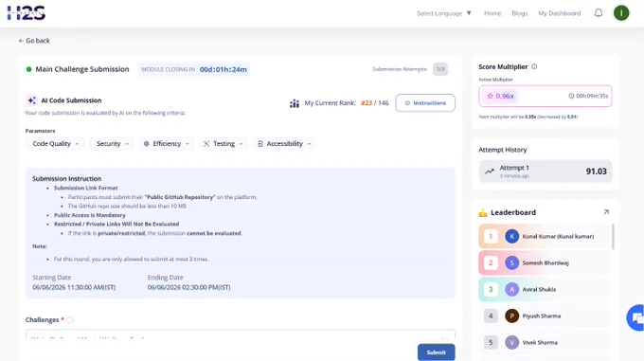
Task: Expand the Security parameter
Action: [112, 144]
